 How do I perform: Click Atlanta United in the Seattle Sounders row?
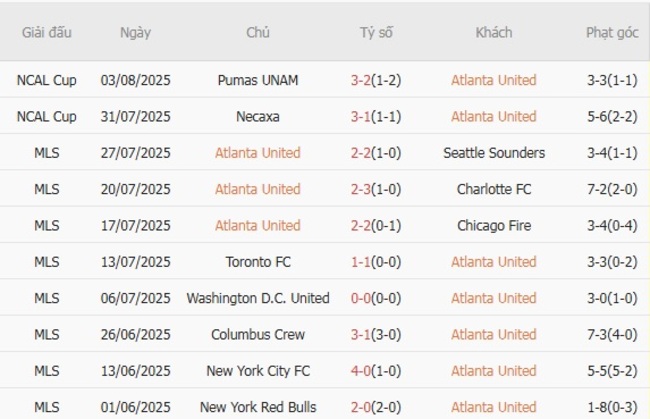click(x=257, y=153)
